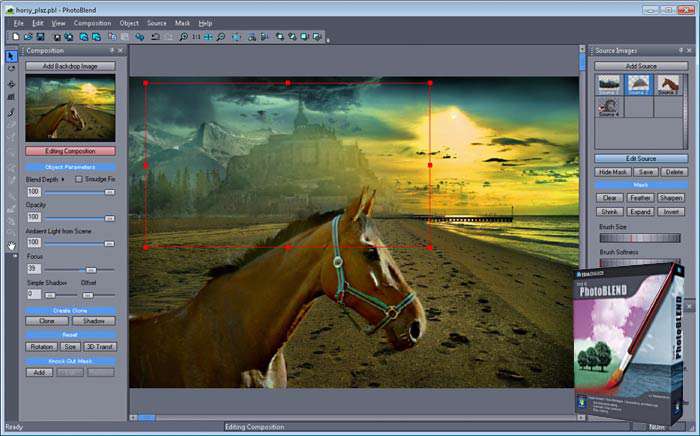
Task: Click the Simple Shadow slider handle
Action: (50, 295)
